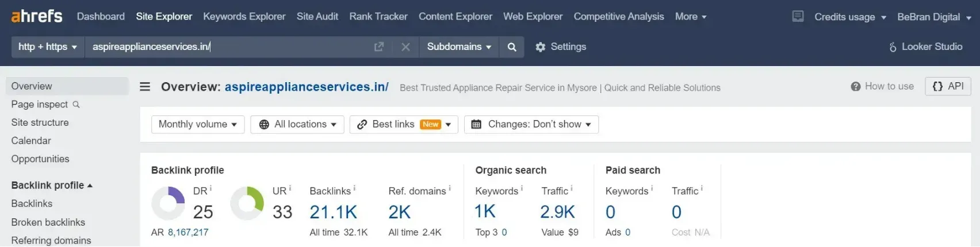Click AR value 8,167,217
Viewport: 980px width, 247px height.
(x=188, y=232)
